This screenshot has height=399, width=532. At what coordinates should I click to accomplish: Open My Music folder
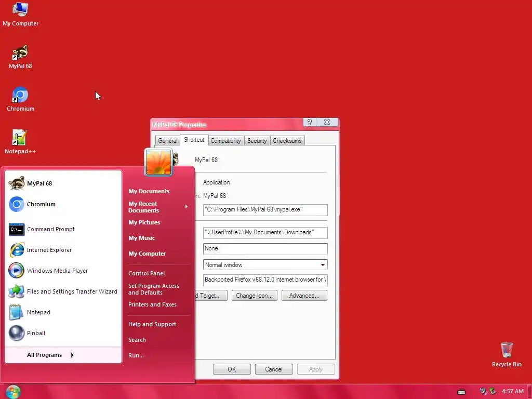[141, 238]
